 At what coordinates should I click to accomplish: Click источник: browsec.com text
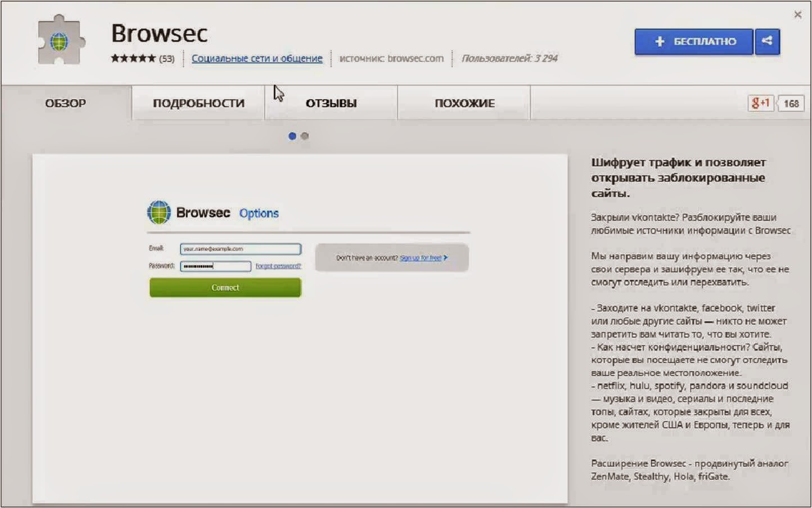[391, 58]
